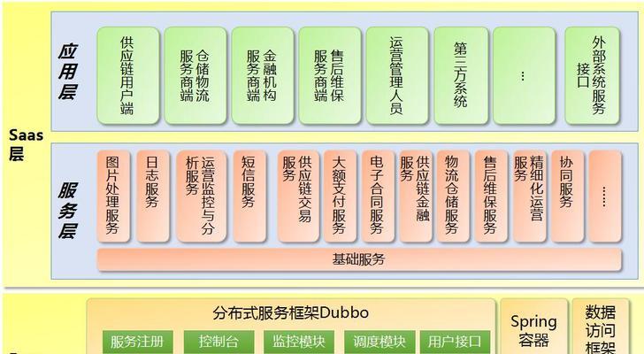Viewport: 644px width, 354px height.
Task: Click the 分布式服务框架Dubbo title
Action: [x=291, y=313]
